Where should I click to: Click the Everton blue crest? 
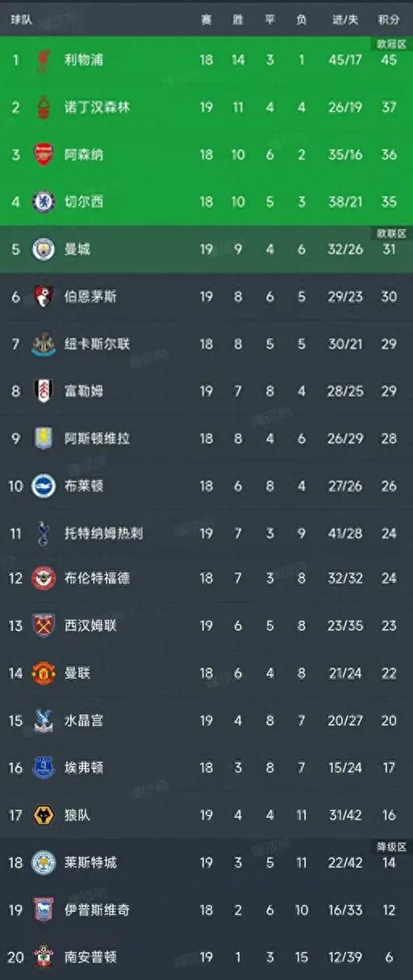(x=43, y=768)
